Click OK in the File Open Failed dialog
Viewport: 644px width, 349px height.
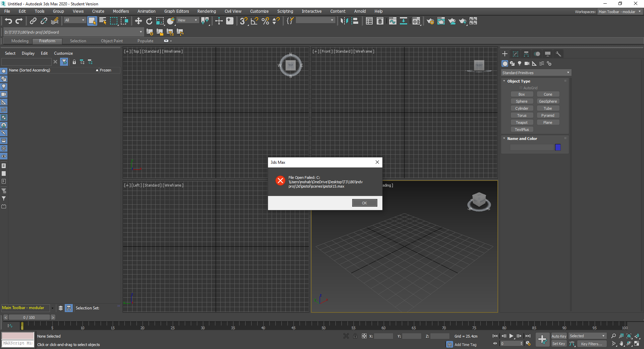(365, 203)
